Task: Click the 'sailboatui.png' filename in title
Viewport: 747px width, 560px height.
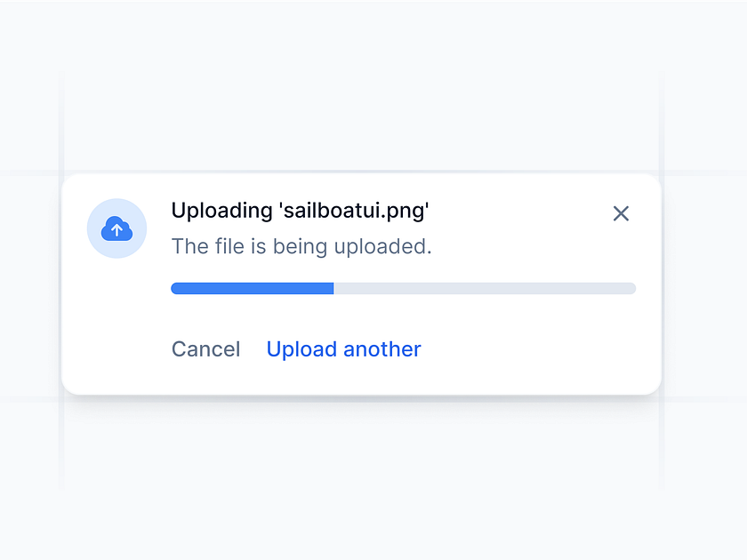Action: point(354,212)
